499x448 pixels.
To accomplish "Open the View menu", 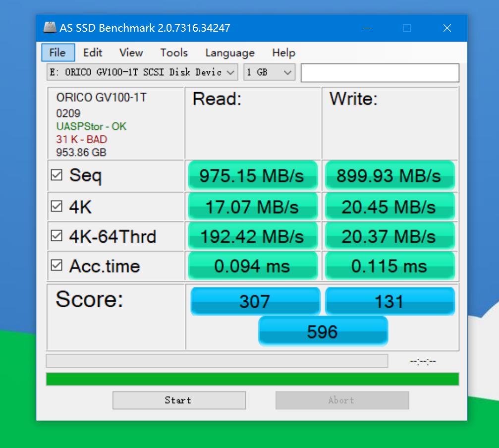I will (131, 53).
